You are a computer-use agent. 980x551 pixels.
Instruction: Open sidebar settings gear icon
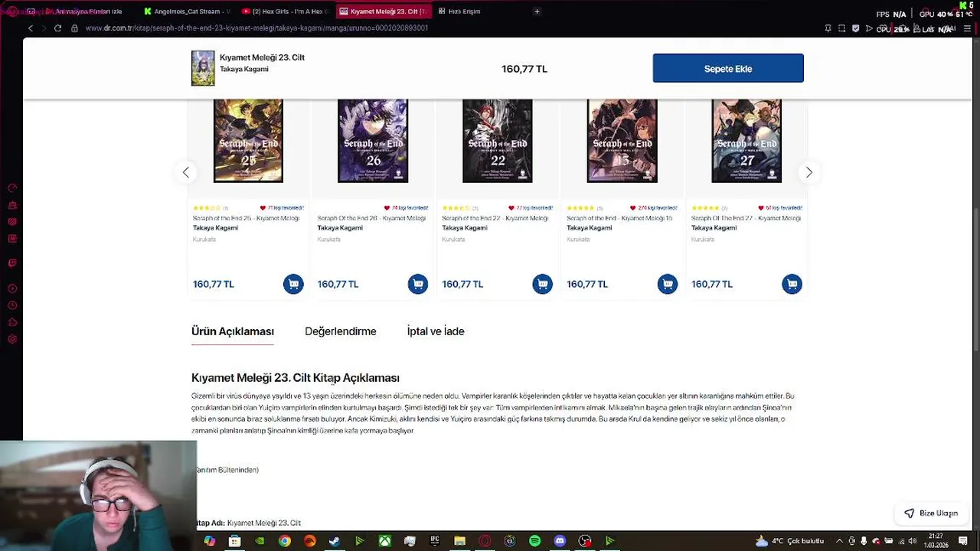[12, 339]
